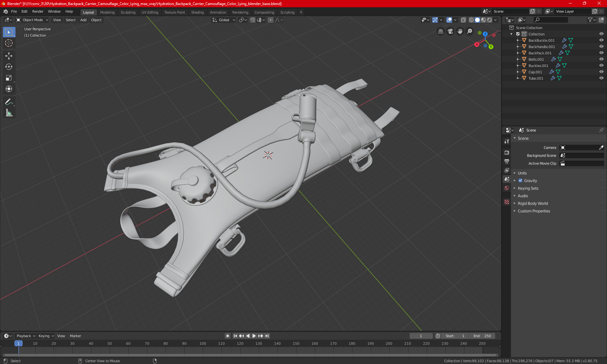This screenshot has height=364, width=607.
Task: Select the Move tool
Action: (x=9, y=56)
